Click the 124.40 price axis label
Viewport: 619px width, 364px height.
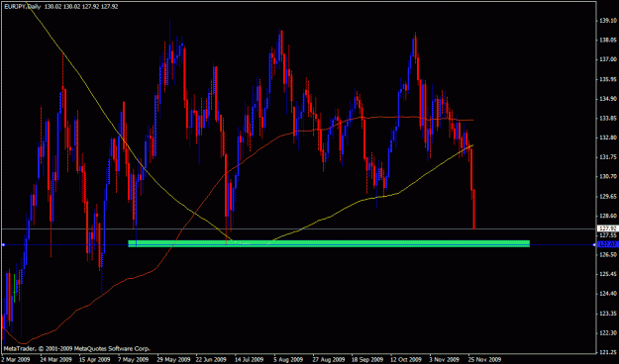tap(608, 294)
